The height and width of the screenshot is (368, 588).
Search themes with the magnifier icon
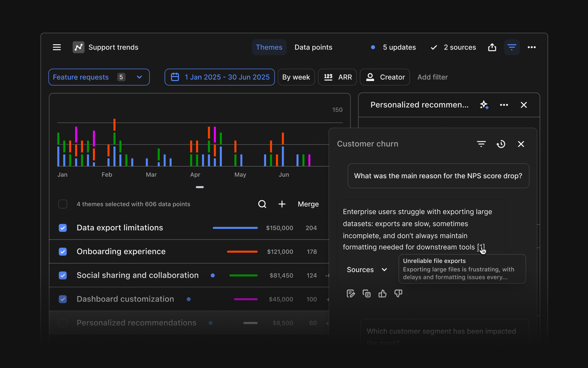[x=262, y=204]
